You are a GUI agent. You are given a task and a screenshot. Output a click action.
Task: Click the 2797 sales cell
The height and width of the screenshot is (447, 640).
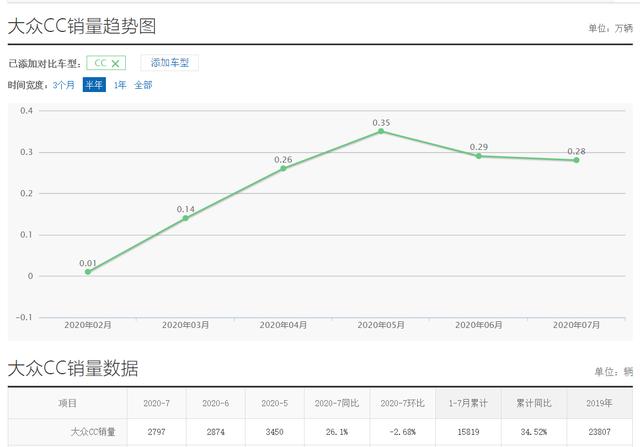click(x=157, y=432)
